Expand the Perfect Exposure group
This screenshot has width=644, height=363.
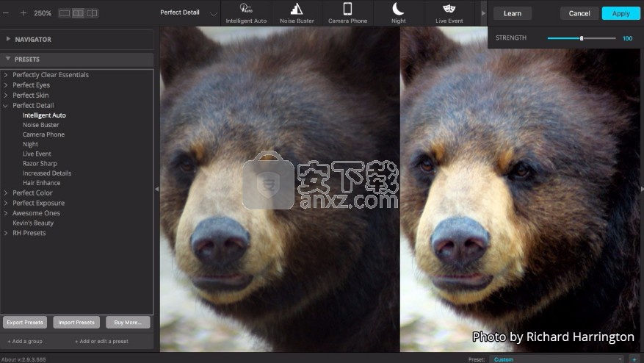(x=6, y=203)
